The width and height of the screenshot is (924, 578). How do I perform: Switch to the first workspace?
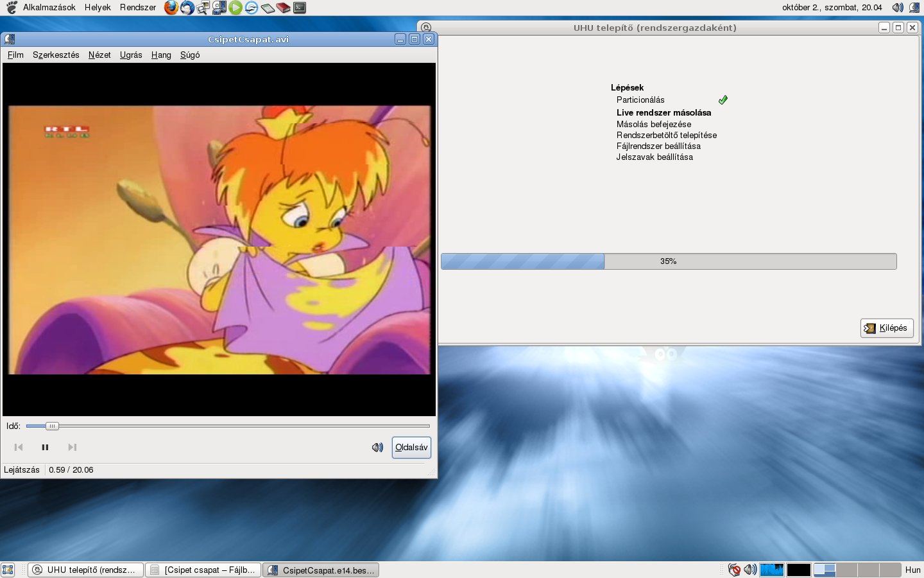[825, 570]
